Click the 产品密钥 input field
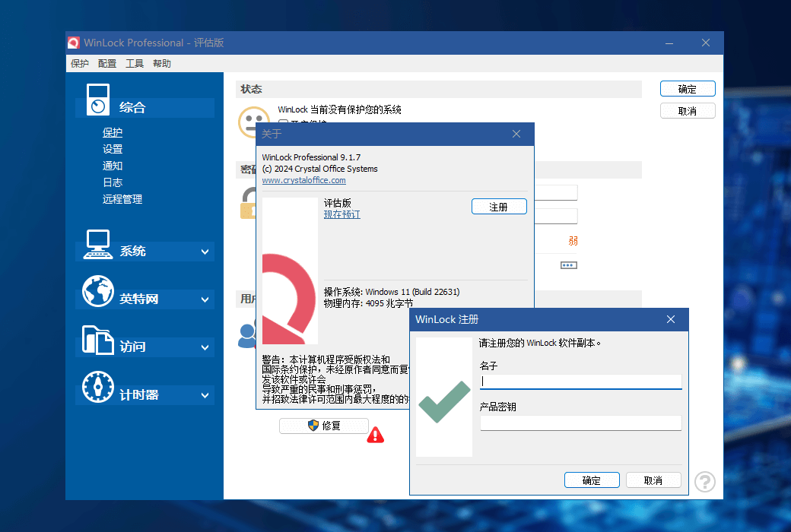The width and height of the screenshot is (791, 532). 580,423
